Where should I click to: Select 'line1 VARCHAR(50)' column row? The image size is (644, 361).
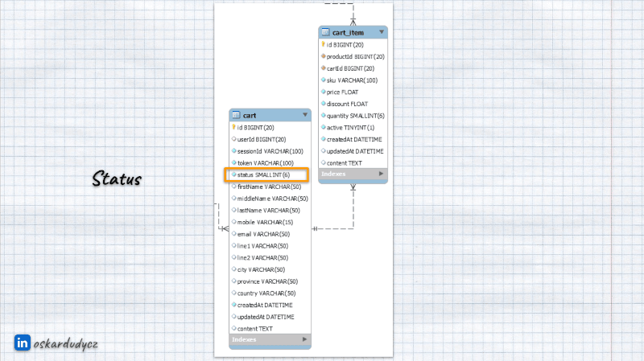click(270, 246)
